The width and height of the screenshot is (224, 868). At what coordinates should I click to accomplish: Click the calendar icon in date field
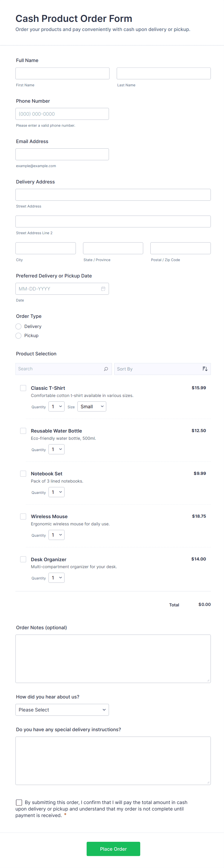click(x=103, y=289)
